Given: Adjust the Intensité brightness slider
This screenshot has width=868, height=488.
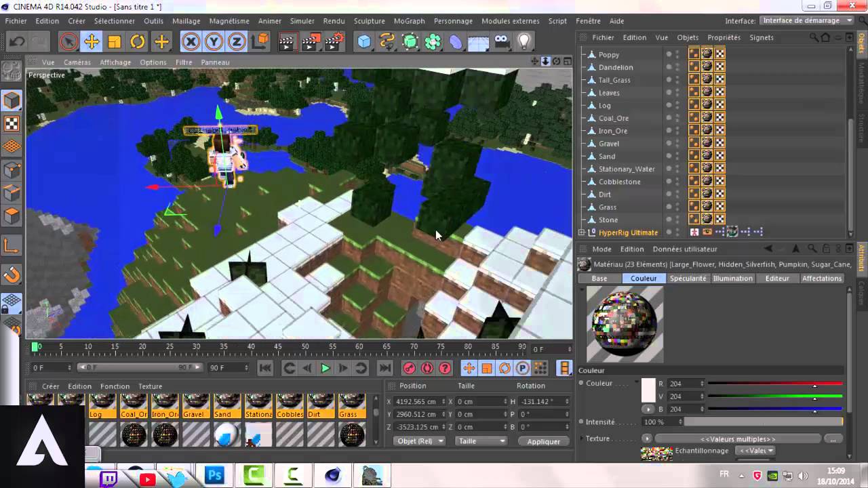Looking at the screenshot, I should pos(764,422).
